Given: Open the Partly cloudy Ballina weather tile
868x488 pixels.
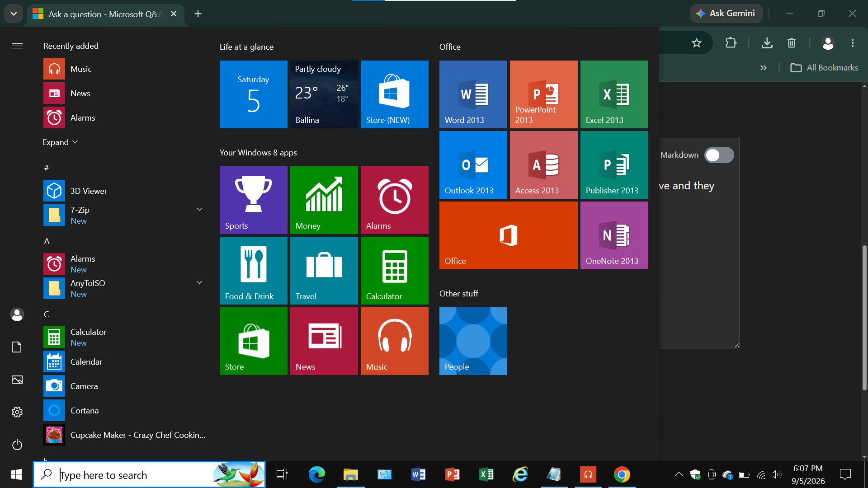Looking at the screenshot, I should pyautogui.click(x=324, y=94).
